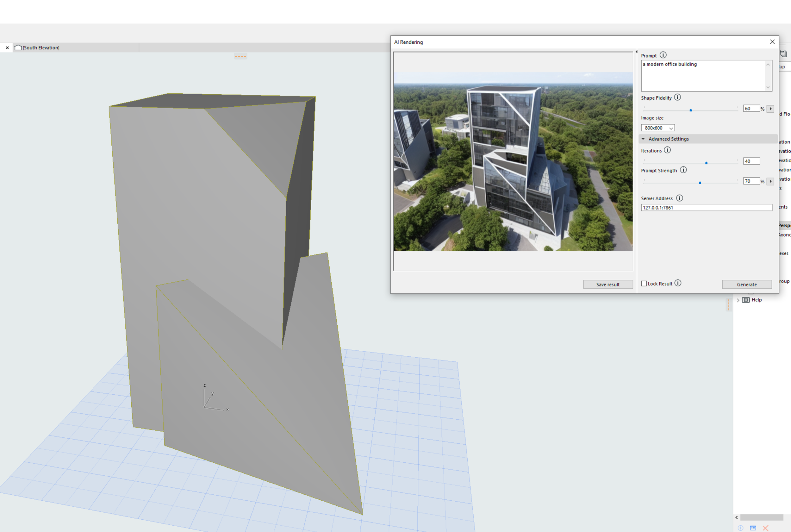This screenshot has width=791, height=532.
Task: Collapse the Advanced Settings section
Action: point(643,139)
